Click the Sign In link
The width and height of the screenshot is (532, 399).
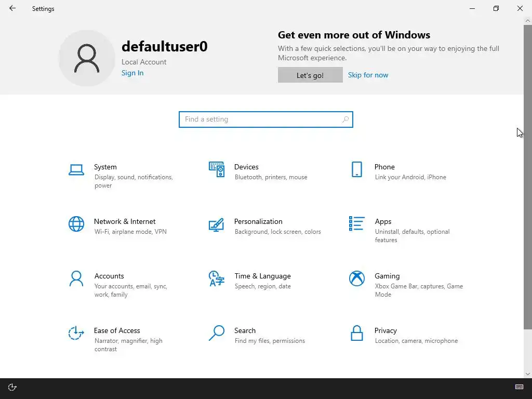coord(132,73)
